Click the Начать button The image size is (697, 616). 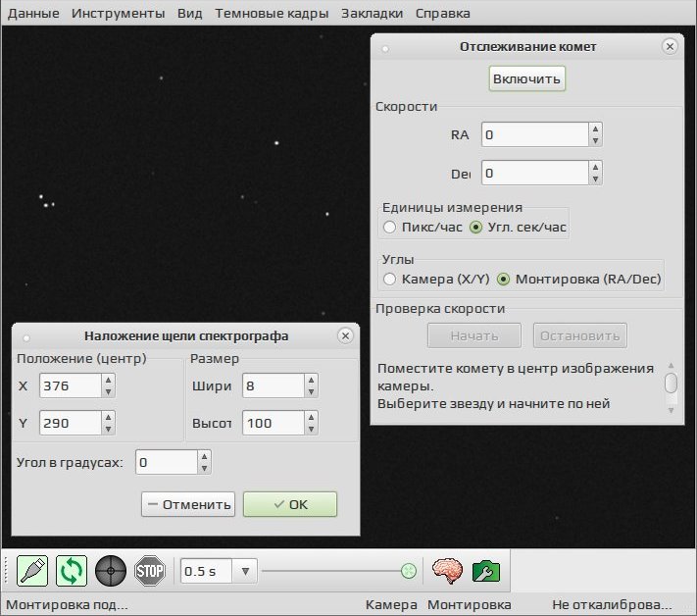(x=474, y=335)
